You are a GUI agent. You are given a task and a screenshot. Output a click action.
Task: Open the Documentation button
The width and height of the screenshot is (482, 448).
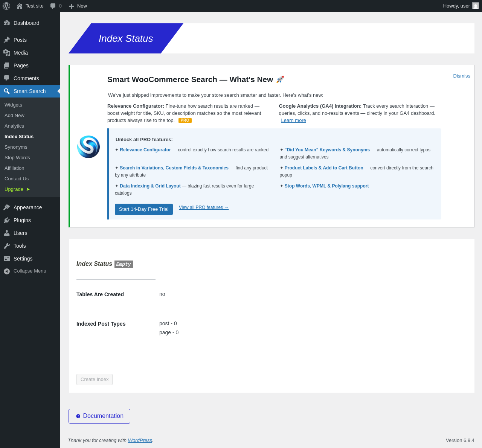click(x=99, y=416)
